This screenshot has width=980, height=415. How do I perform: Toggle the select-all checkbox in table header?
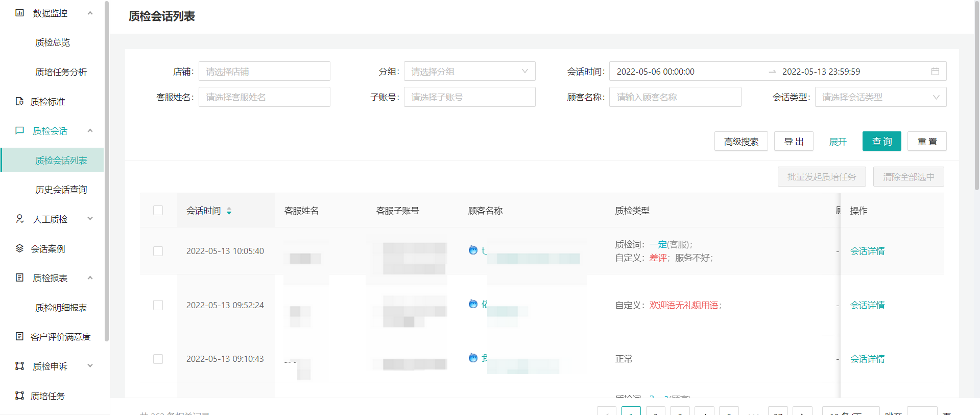[158, 211]
